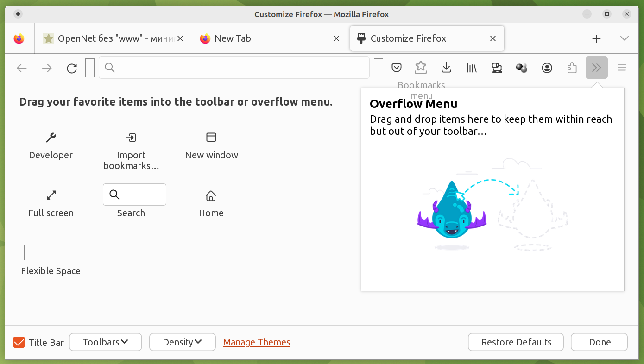
Task: Select the Developer wrench icon
Action: (x=51, y=137)
